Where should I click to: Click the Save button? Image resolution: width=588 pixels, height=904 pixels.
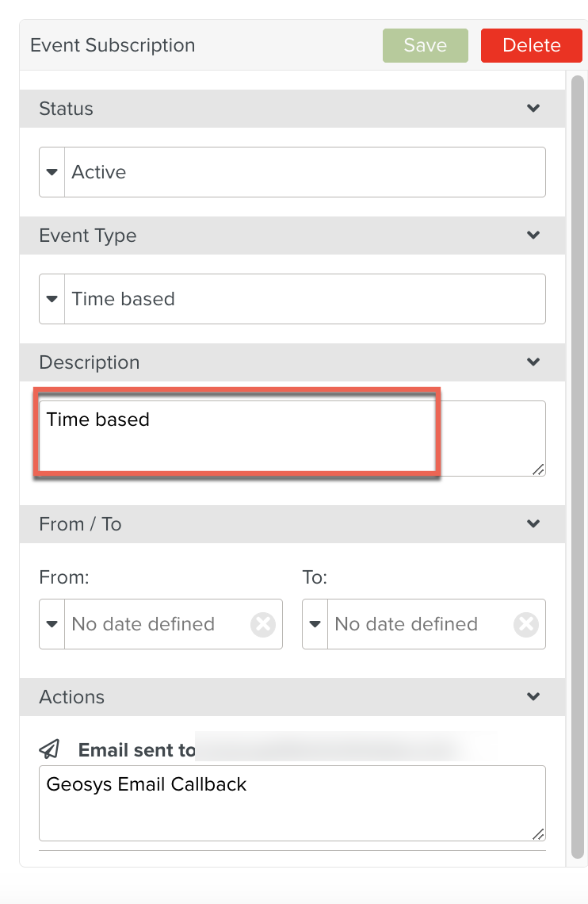click(425, 45)
